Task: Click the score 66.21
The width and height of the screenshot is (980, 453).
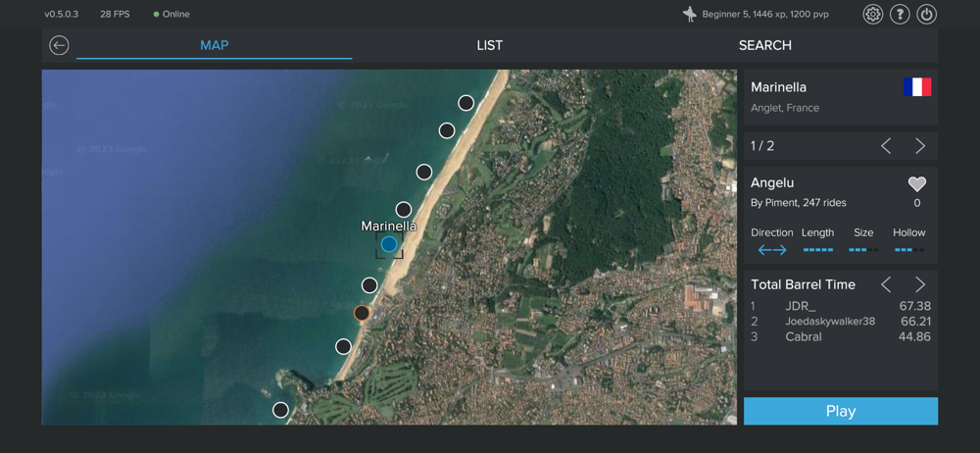Action: (x=915, y=322)
